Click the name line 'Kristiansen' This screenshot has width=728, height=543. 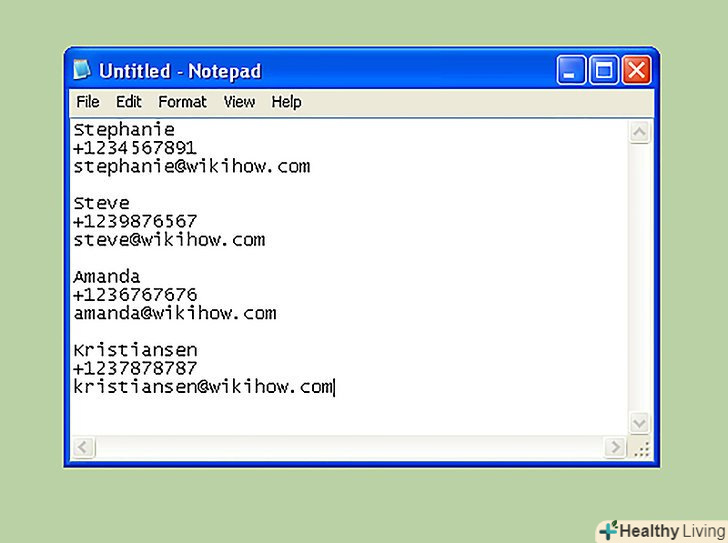pos(135,350)
